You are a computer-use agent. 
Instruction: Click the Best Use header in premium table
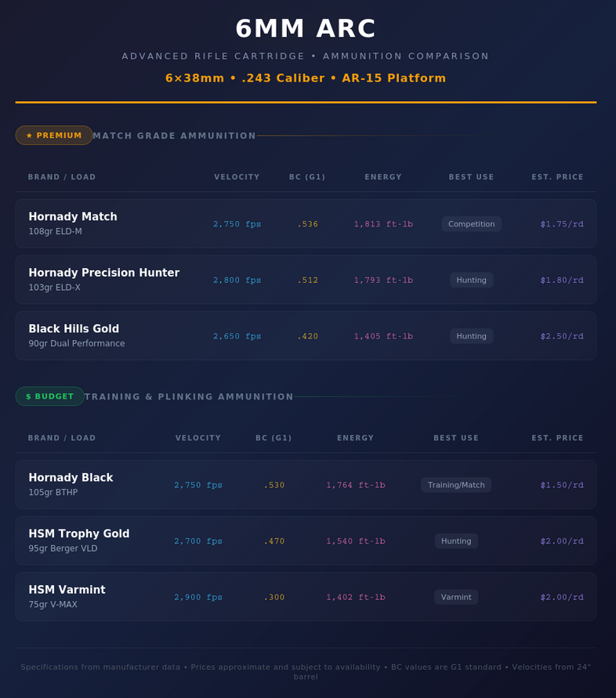(x=471, y=177)
